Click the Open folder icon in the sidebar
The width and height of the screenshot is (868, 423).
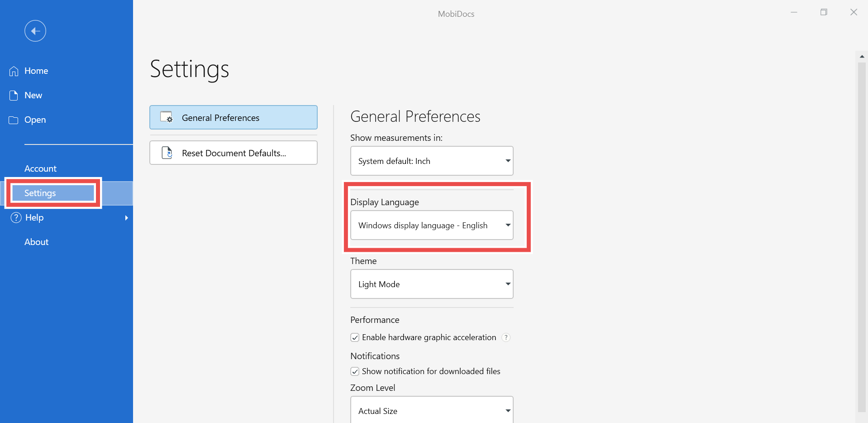tap(14, 120)
